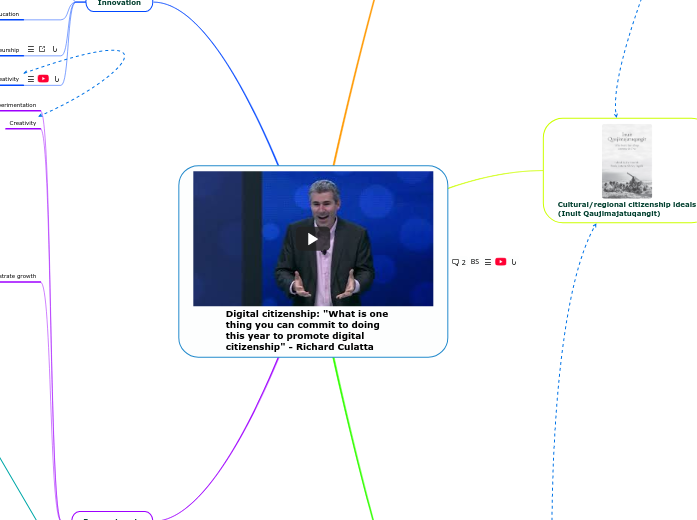
Task: Click the BS assignee badge
Action: [475, 262]
